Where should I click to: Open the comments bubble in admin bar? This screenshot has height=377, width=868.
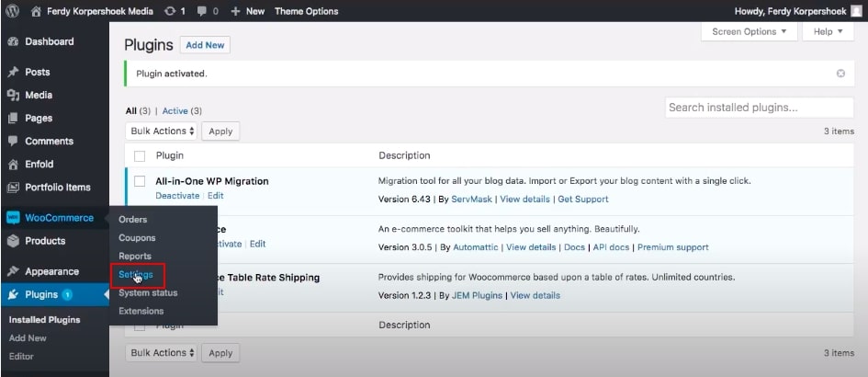(x=200, y=11)
